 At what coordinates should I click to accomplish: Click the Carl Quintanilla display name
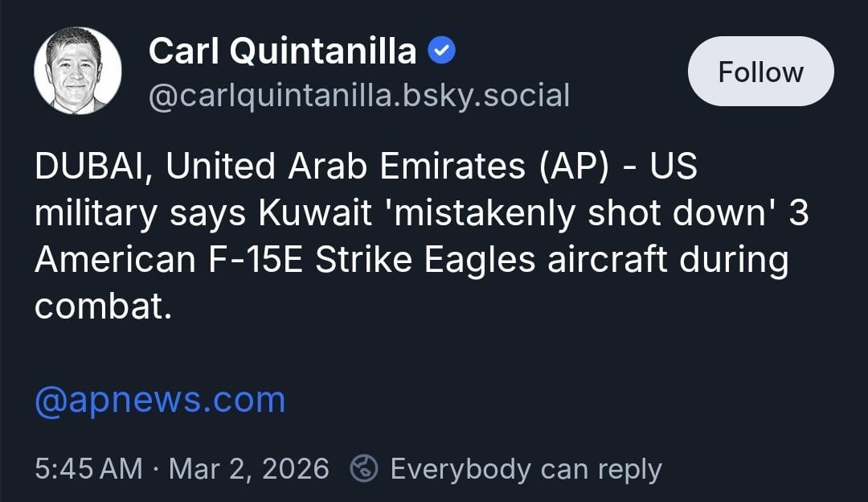click(x=282, y=52)
